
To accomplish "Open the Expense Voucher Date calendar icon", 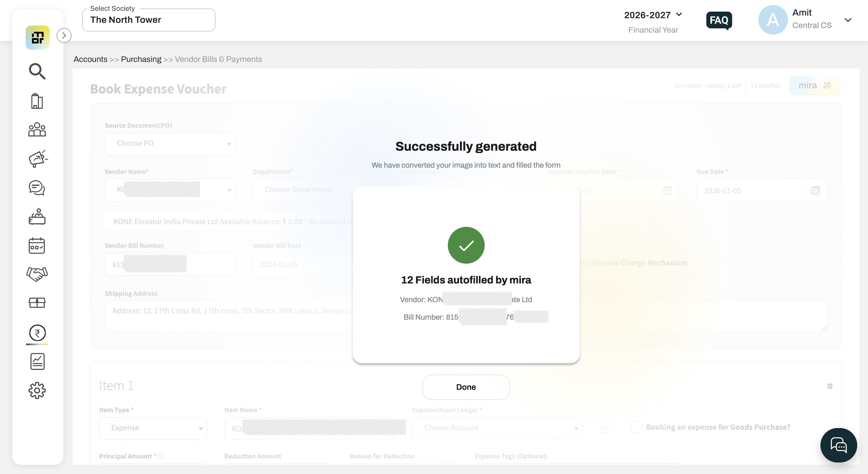I will pyautogui.click(x=667, y=190).
